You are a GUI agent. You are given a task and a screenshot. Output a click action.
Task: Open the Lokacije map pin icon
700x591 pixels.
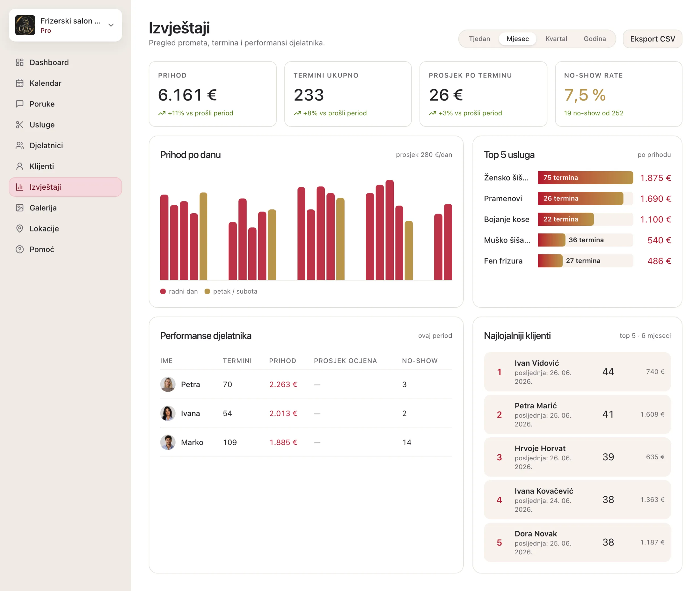point(20,229)
